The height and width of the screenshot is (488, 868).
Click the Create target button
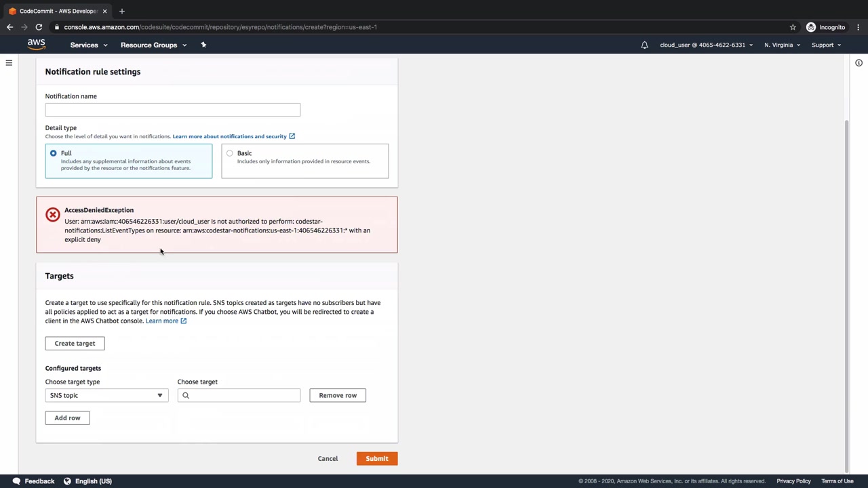(75, 343)
